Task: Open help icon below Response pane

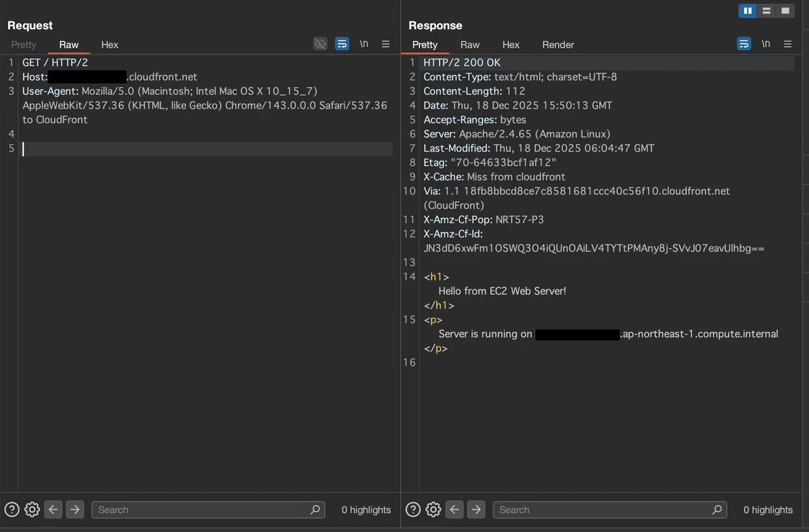Action: pyautogui.click(x=413, y=510)
